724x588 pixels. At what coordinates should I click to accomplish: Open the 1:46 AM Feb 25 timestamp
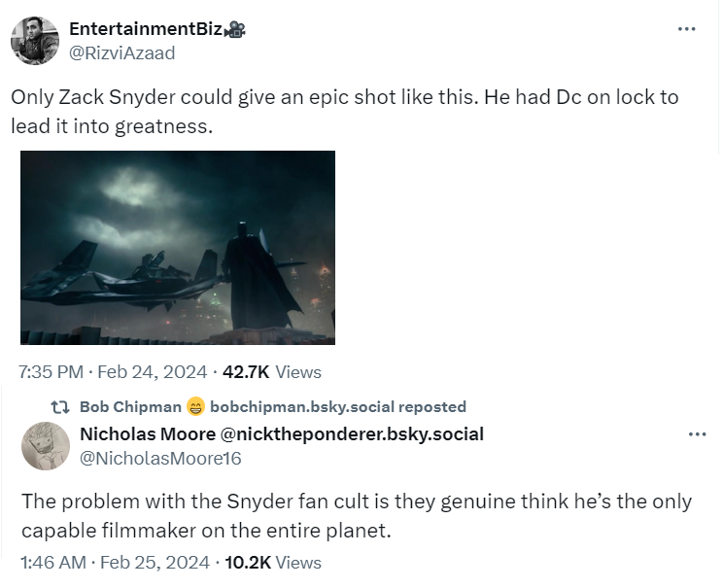coord(113,562)
